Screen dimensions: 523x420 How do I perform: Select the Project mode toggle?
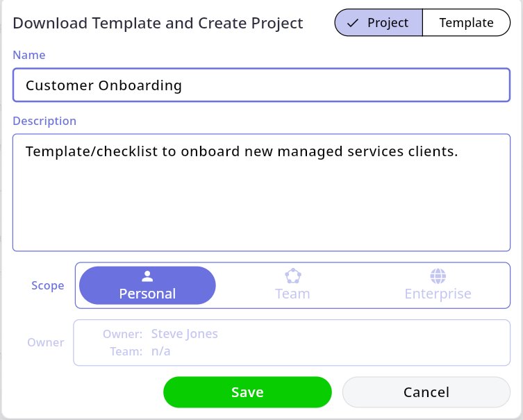(x=379, y=23)
